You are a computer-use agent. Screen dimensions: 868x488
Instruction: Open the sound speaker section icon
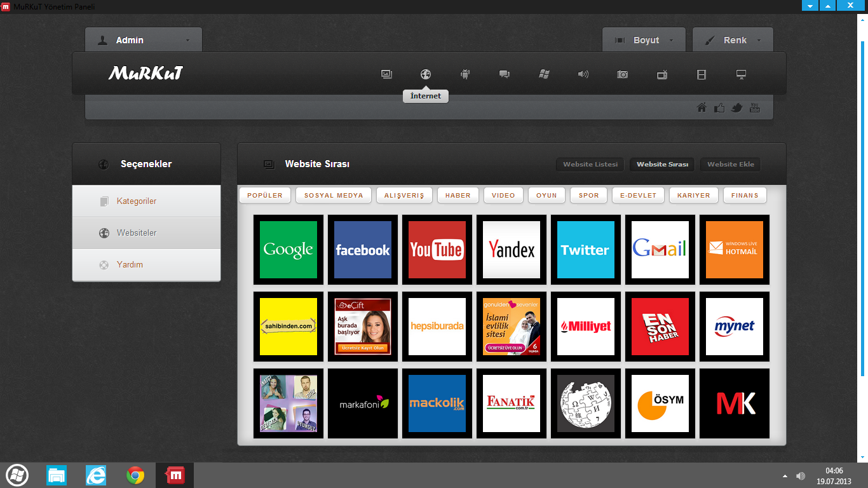point(583,74)
